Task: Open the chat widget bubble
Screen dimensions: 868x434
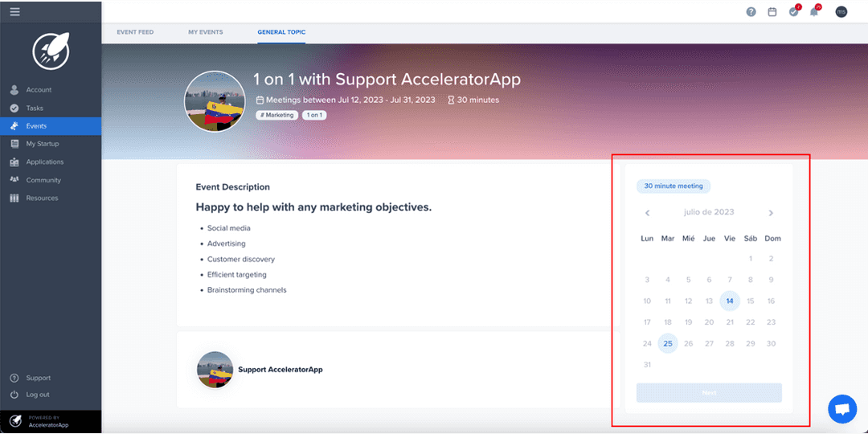Action: pyautogui.click(x=842, y=409)
